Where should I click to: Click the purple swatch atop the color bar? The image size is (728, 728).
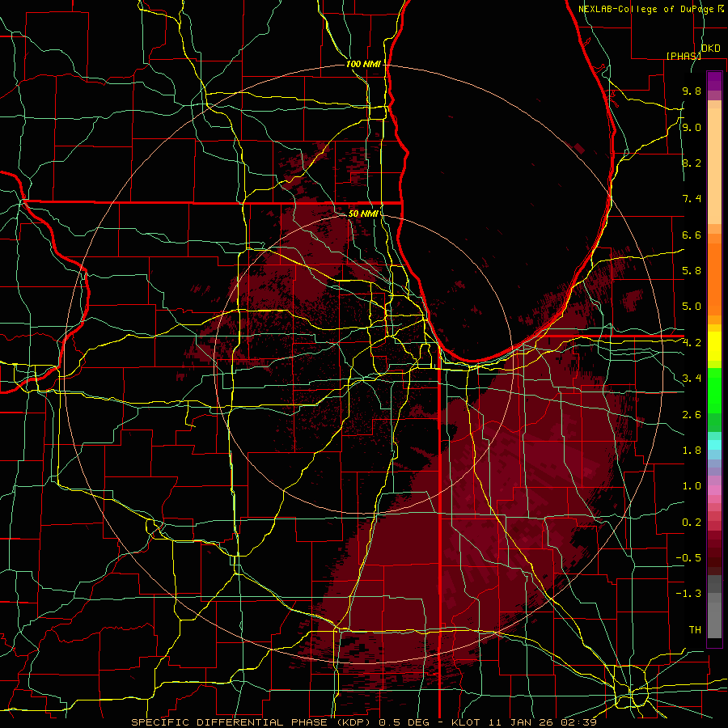(x=714, y=81)
